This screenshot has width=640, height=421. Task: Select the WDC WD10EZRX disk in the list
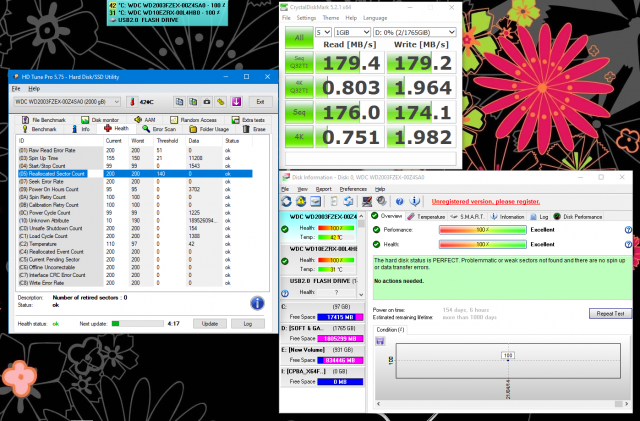pyautogui.click(x=318, y=248)
